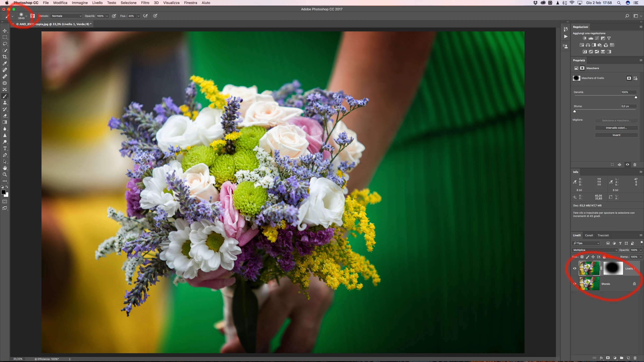Select the Crop tool

point(5,57)
